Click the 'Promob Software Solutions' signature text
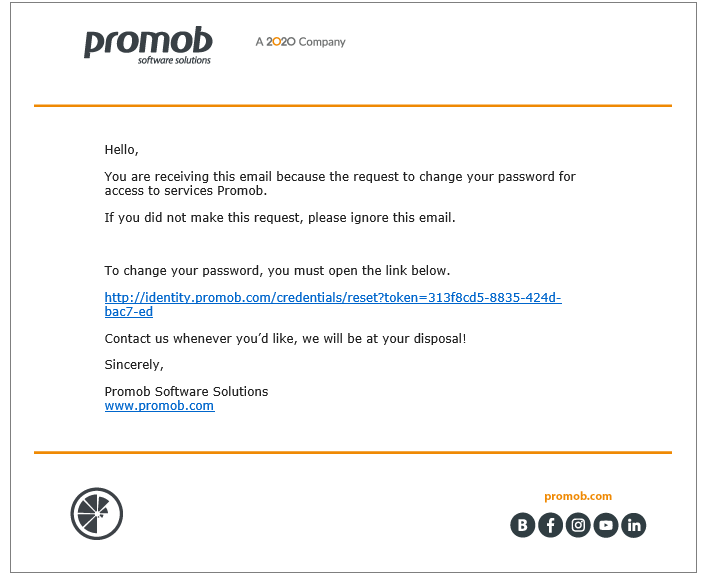Viewport: 705px width, 574px height. point(186,392)
